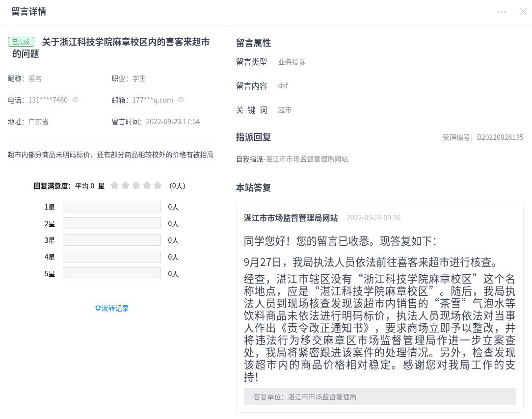Click the fourth satisfaction rating star

(x=147, y=185)
